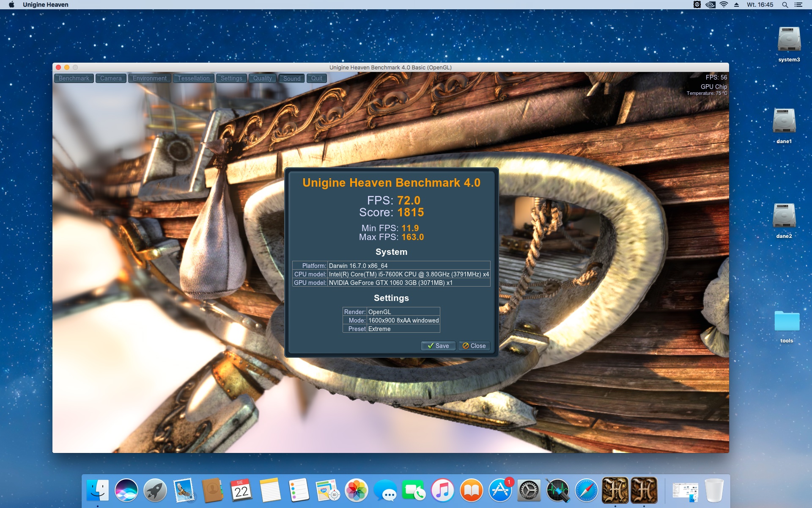
Task: Launch Siri from the dock
Action: pyautogui.click(x=126, y=491)
